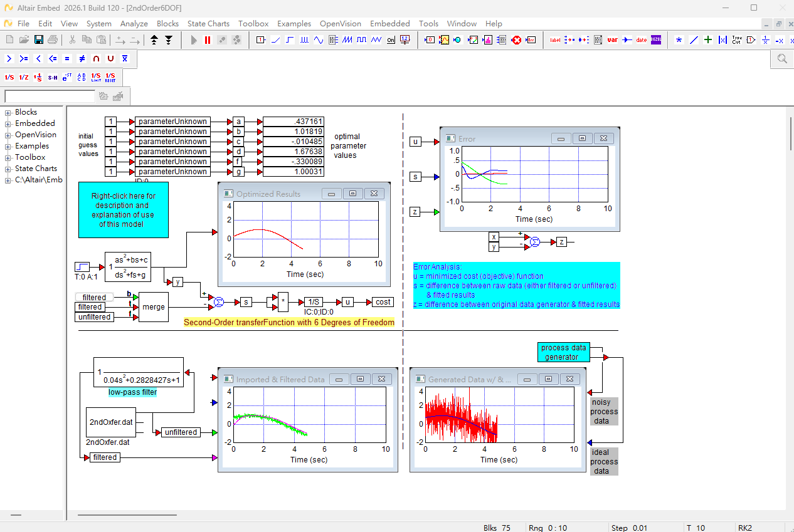Click the red stop block icon
This screenshot has width=794, height=532.
[x=516, y=39]
